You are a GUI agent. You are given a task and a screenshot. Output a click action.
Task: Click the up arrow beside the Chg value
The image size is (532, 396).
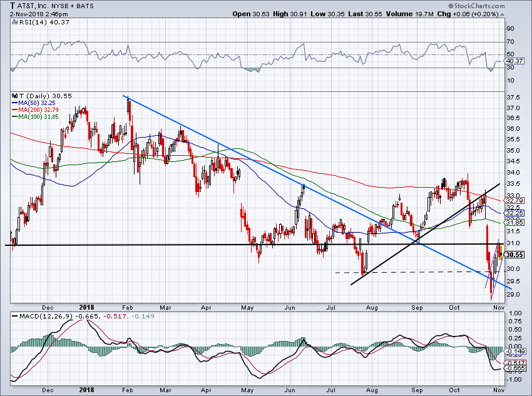(503, 14)
